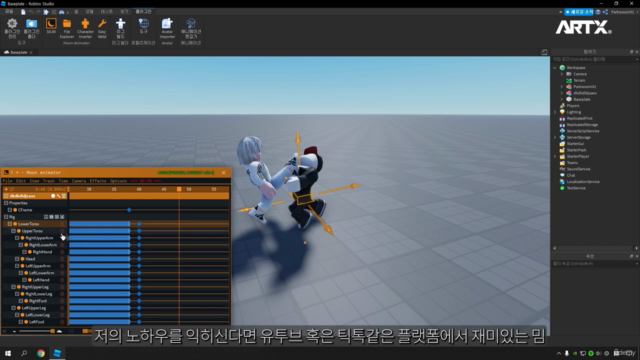The height and width of the screenshot is (360, 640).
Task: Open the animation editor plugin icon
Action: [191, 24]
